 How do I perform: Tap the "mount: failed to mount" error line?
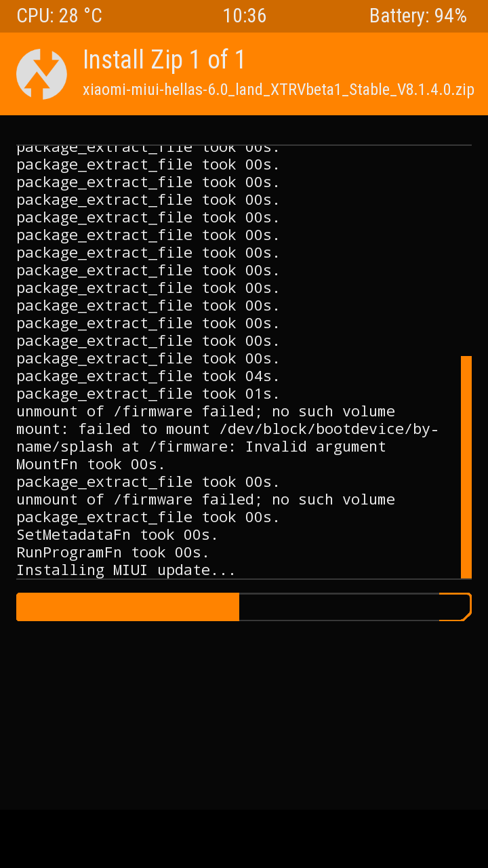tap(227, 429)
